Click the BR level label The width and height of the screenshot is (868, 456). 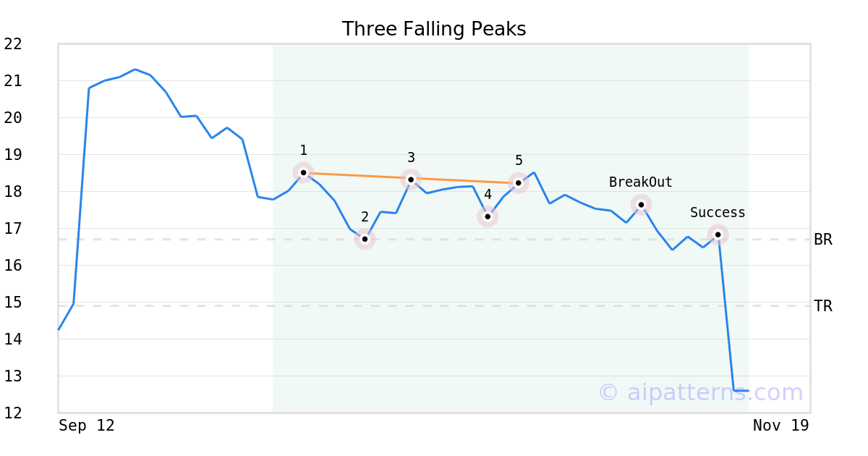(823, 240)
